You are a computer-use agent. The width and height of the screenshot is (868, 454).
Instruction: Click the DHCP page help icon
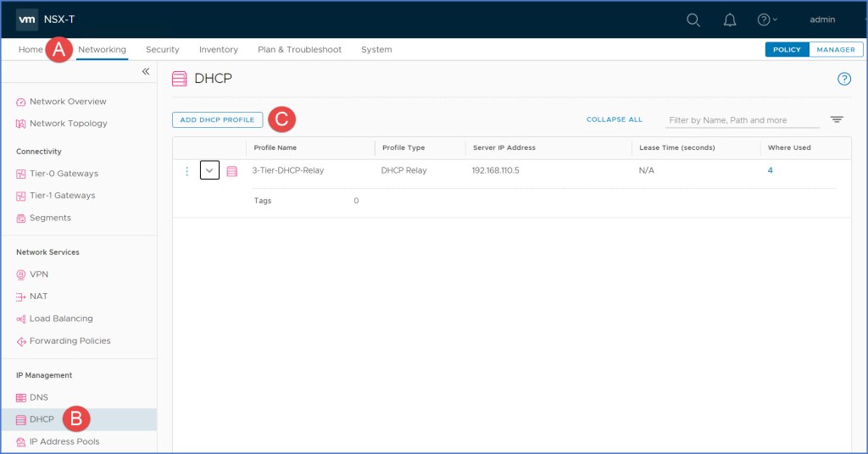(x=843, y=79)
